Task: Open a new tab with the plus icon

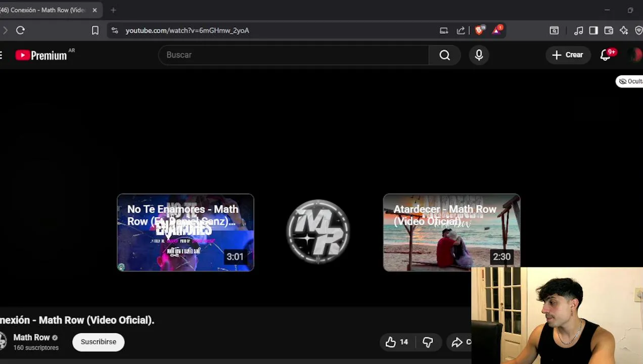Action: [113, 10]
